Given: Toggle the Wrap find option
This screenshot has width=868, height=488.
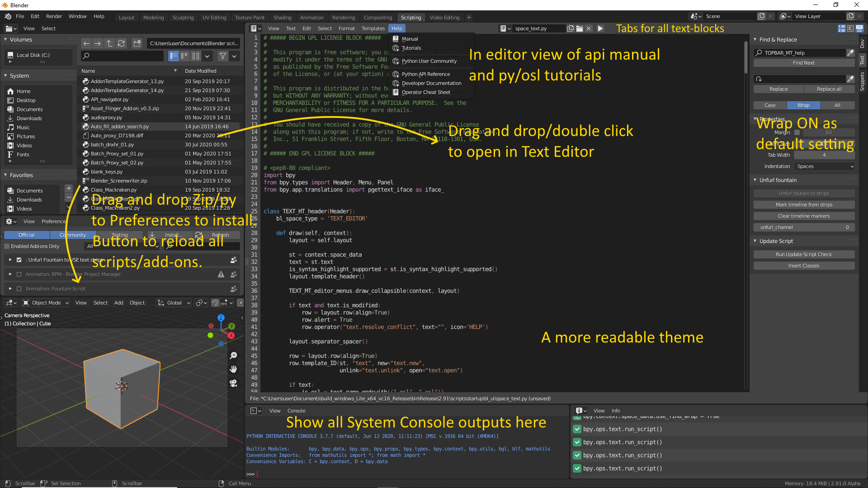Looking at the screenshot, I should (803, 105).
